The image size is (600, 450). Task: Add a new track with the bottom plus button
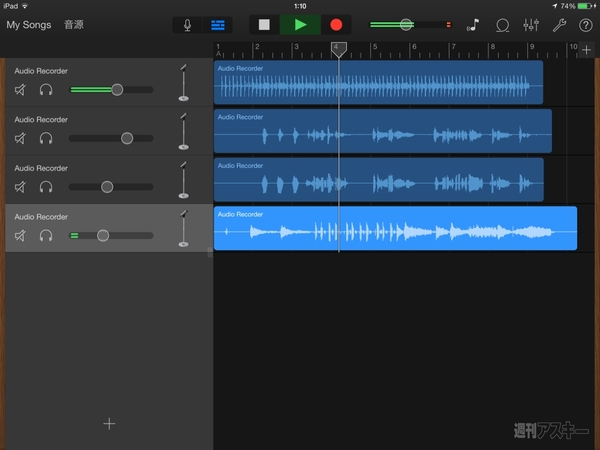[109, 423]
